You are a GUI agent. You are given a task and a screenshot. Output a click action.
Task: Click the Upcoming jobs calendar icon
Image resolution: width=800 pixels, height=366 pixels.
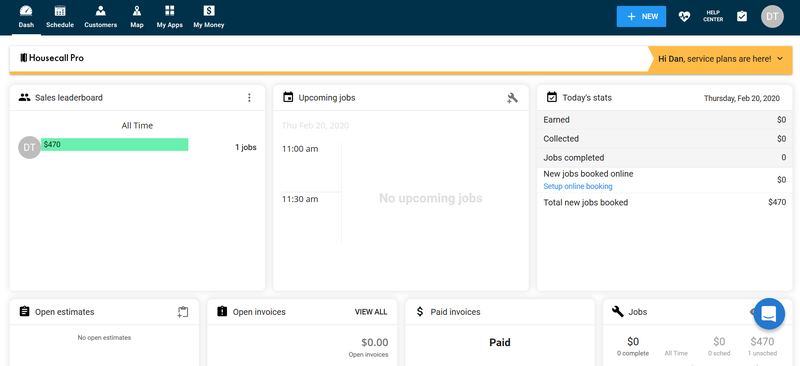click(288, 97)
